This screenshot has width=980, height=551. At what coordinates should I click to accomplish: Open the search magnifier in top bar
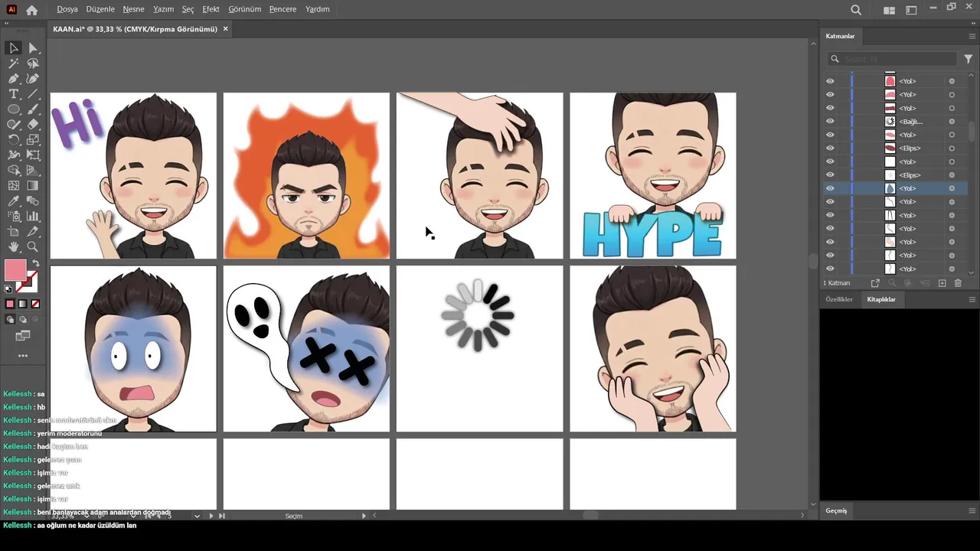pyautogui.click(x=856, y=10)
